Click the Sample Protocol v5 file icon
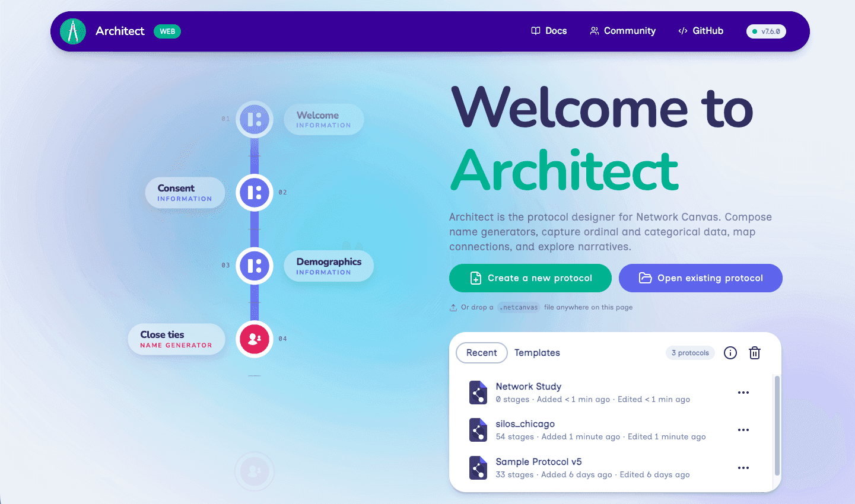855x504 pixels. [478, 468]
